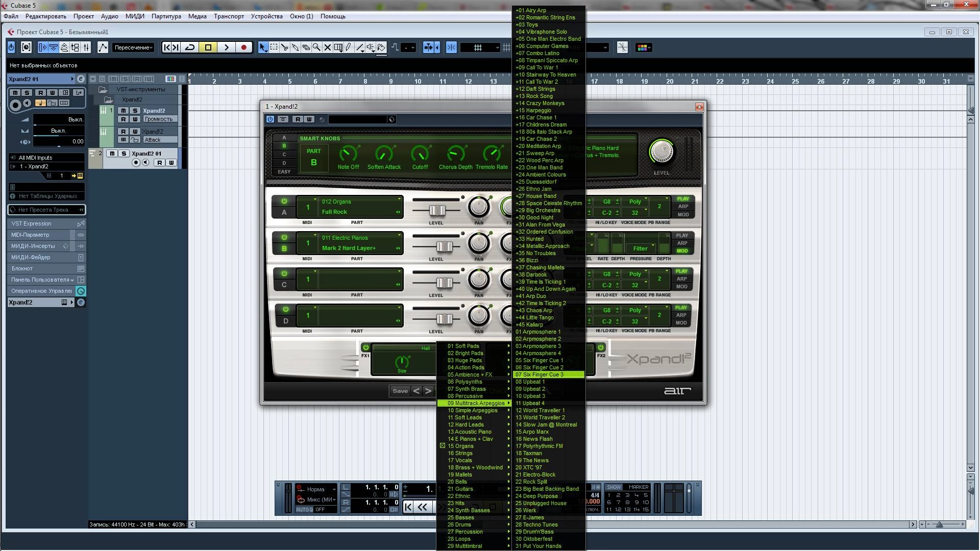The image size is (980, 551).
Task: Click the Play button in the toolbar
Action: [x=226, y=47]
